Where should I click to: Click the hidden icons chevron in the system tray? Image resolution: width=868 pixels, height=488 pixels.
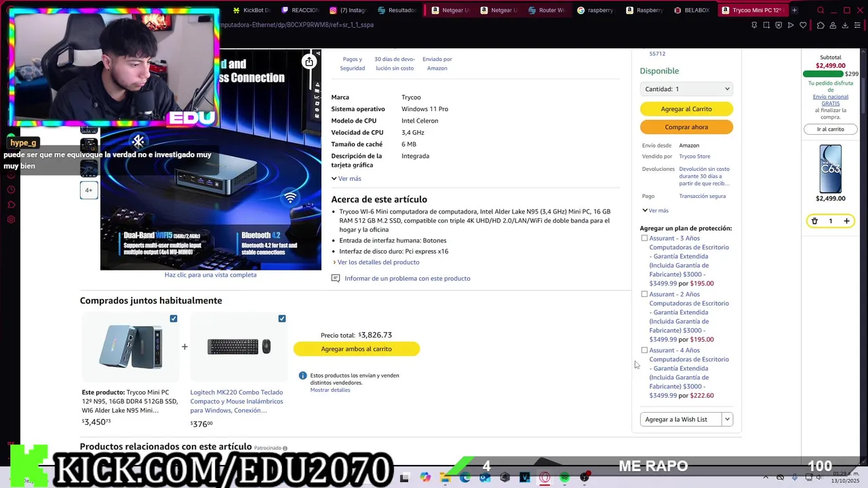coord(766,477)
